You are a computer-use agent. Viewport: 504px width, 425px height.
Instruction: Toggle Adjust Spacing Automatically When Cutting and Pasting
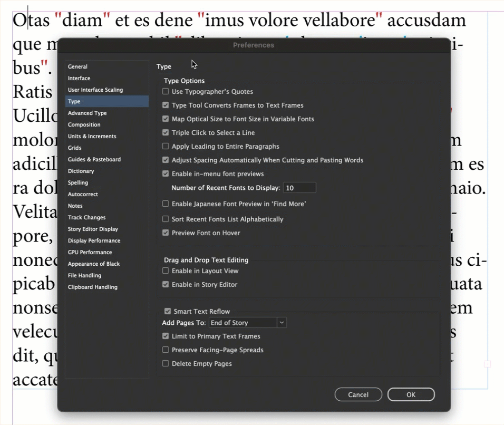pyautogui.click(x=166, y=160)
